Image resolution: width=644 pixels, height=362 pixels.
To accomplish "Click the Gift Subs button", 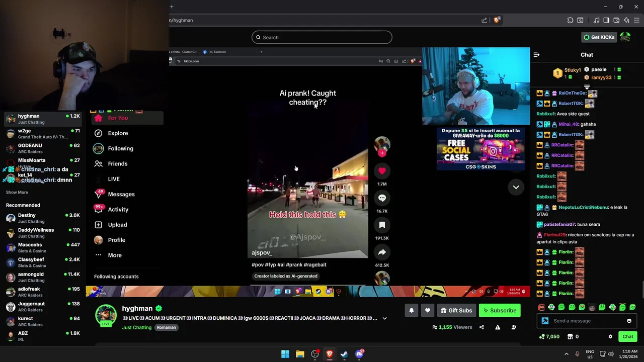I will pyautogui.click(x=456, y=311).
